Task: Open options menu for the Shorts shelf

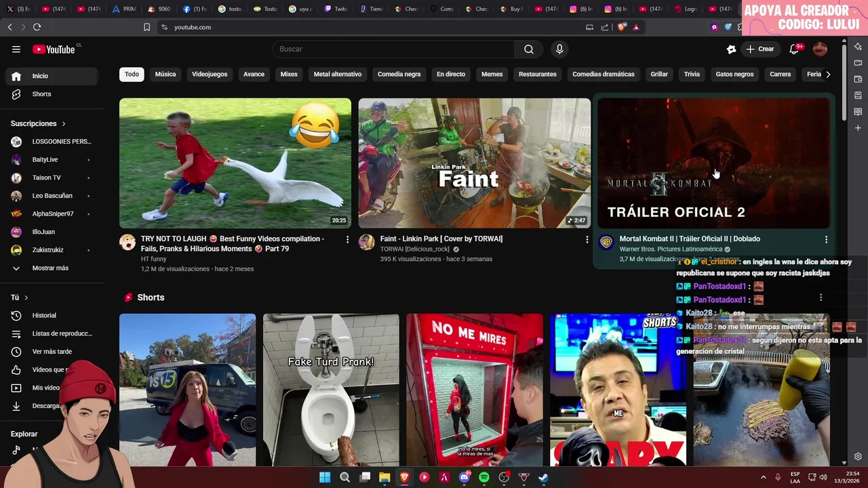Action: click(x=821, y=298)
